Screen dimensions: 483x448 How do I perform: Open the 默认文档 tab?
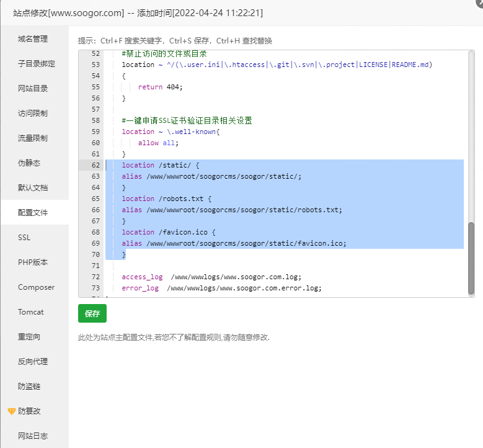(33, 188)
